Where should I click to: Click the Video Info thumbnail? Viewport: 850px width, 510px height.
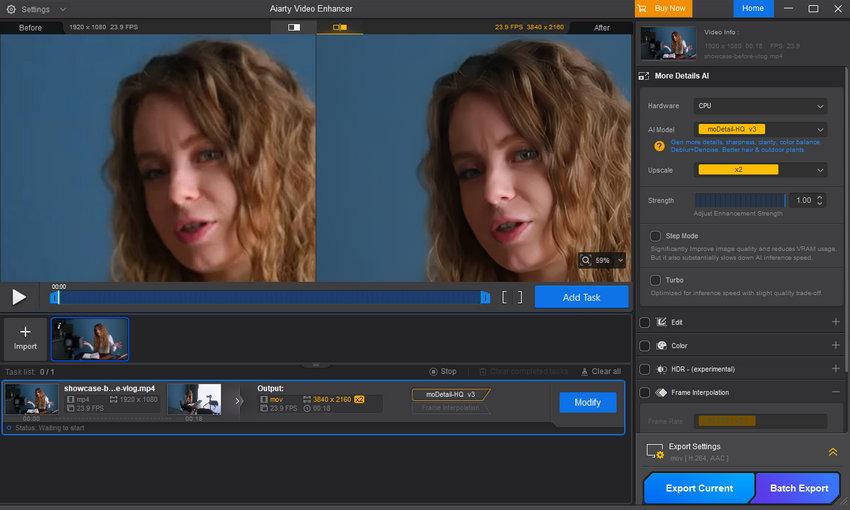[x=668, y=43]
